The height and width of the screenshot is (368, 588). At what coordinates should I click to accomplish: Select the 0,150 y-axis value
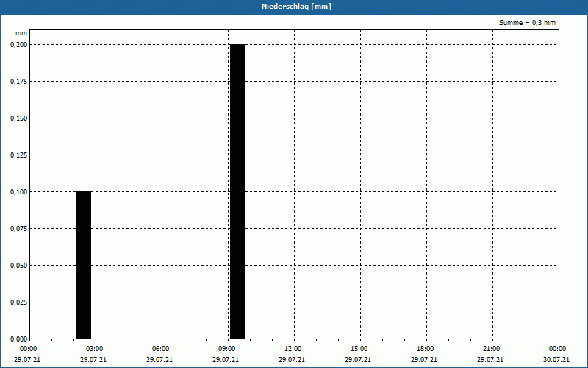point(19,118)
